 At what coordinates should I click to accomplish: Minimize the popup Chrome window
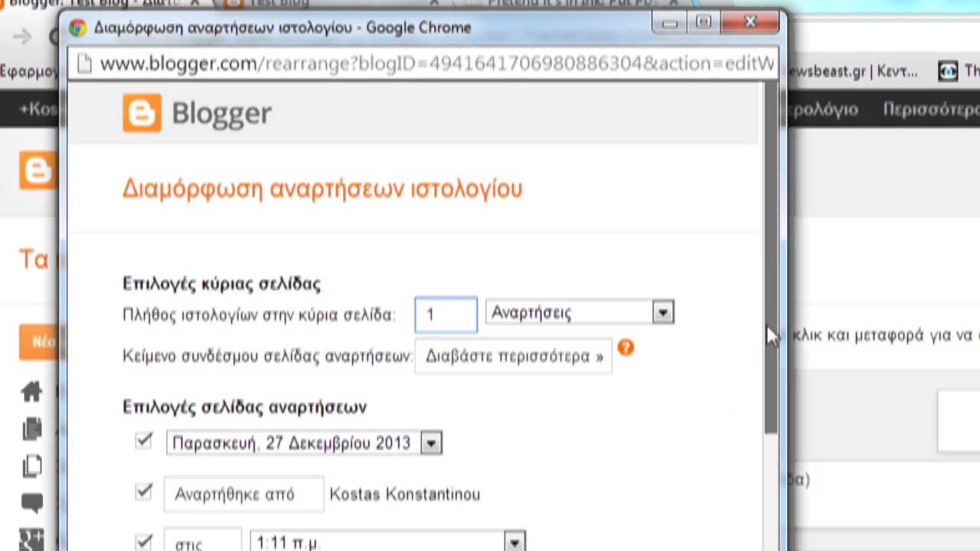[x=670, y=22]
